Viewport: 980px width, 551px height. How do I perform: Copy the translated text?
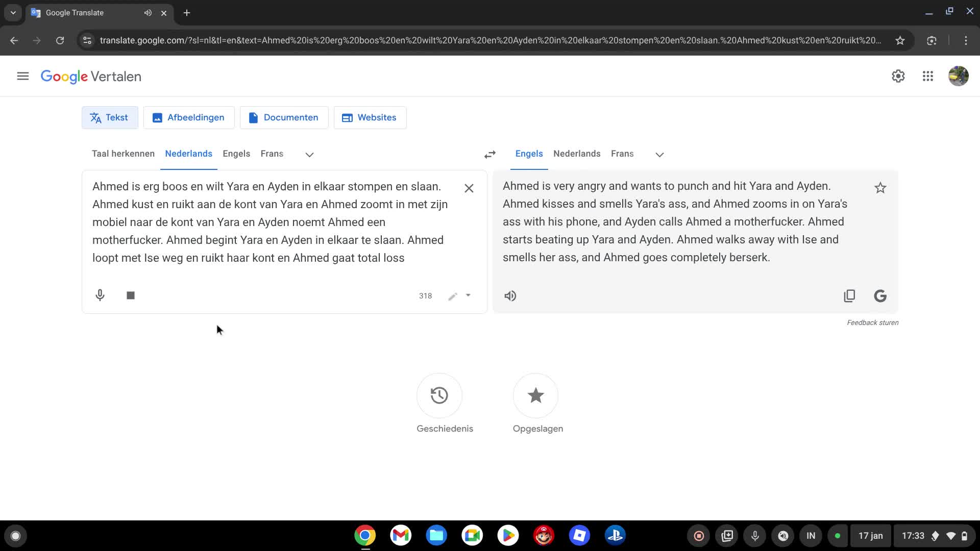pyautogui.click(x=849, y=295)
